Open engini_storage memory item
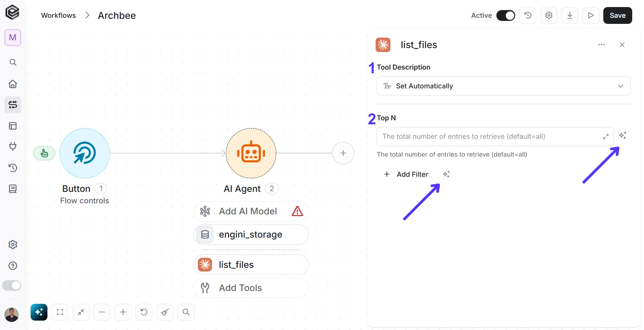644x330 pixels. pos(251,235)
